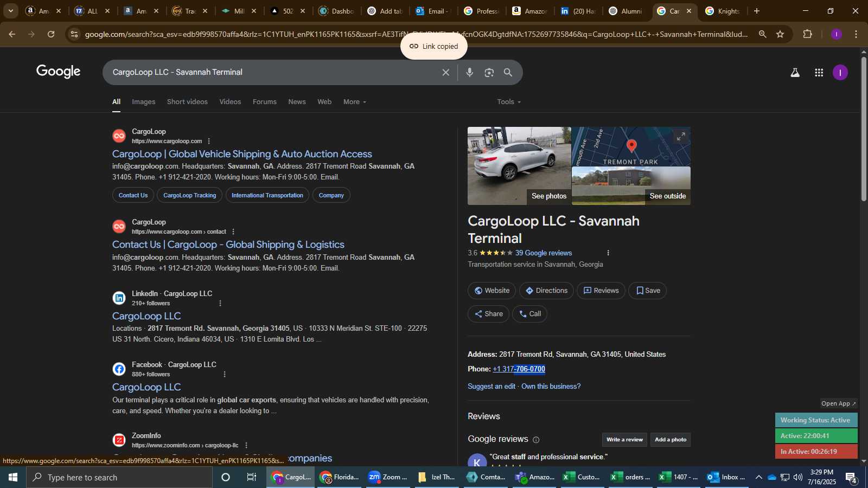Show info icon beside Google reviews heading
The width and height of the screenshot is (868, 488).
click(536, 440)
